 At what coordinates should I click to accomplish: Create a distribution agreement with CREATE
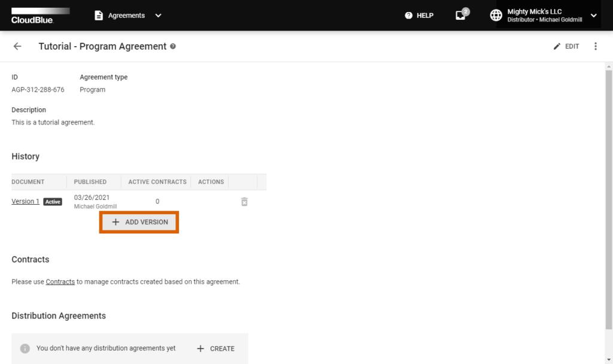215,348
